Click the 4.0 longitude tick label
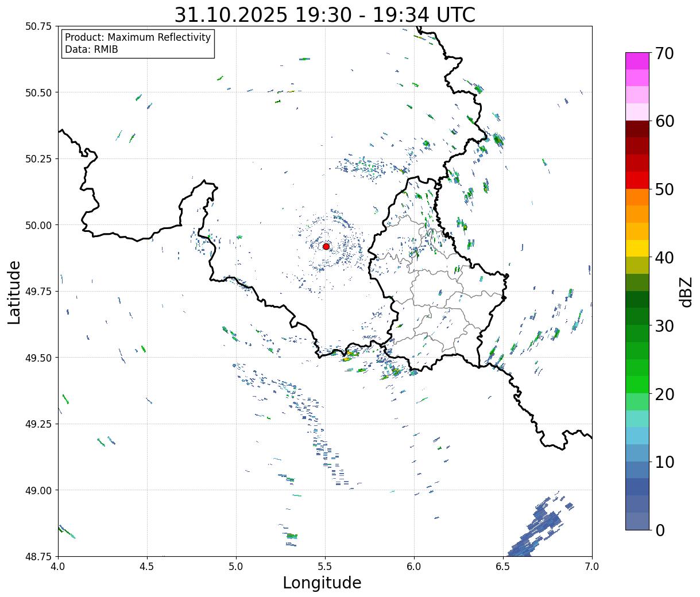The image size is (700, 597). 58,567
